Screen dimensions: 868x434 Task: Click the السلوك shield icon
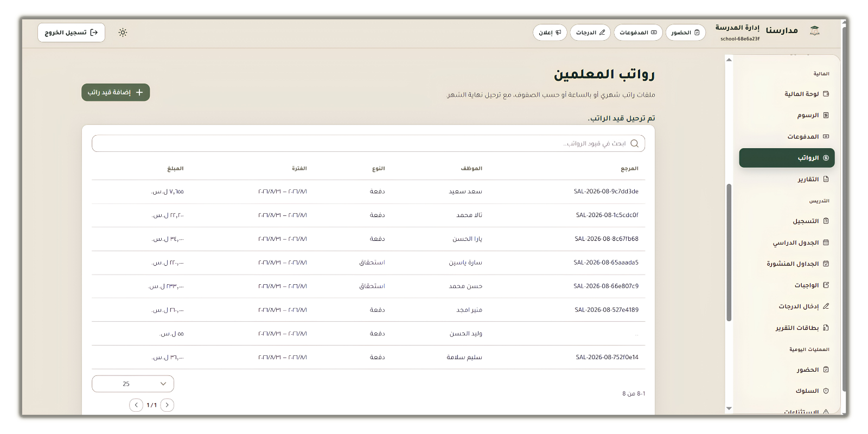(x=826, y=391)
